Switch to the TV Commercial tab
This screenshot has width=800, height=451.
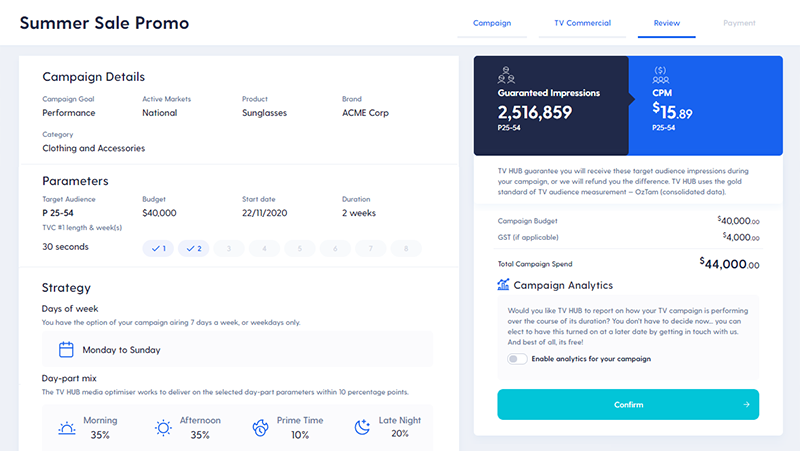coord(582,22)
